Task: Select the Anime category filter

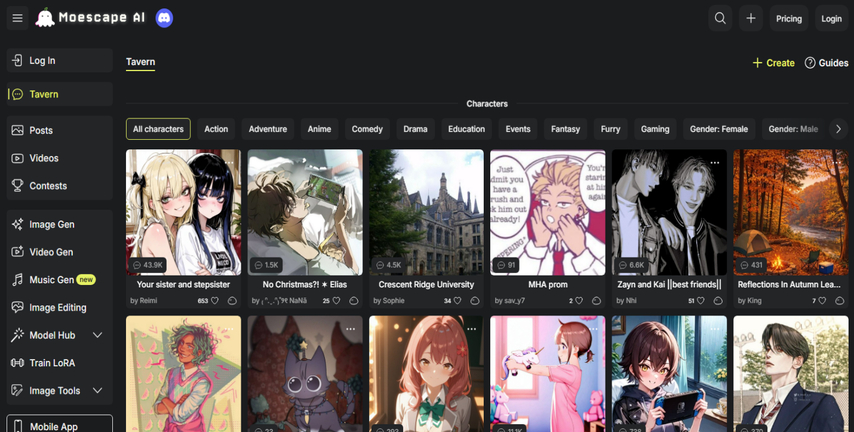Action: pyautogui.click(x=319, y=129)
